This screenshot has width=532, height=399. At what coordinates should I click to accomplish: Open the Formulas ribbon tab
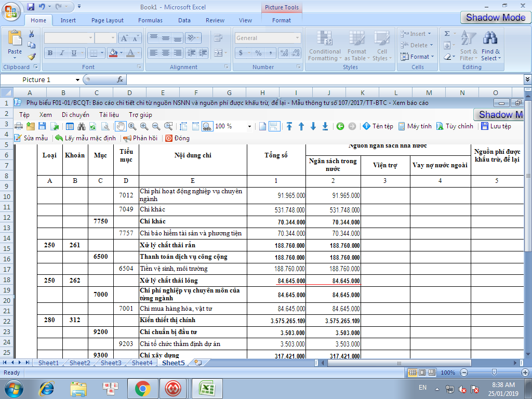[150, 20]
